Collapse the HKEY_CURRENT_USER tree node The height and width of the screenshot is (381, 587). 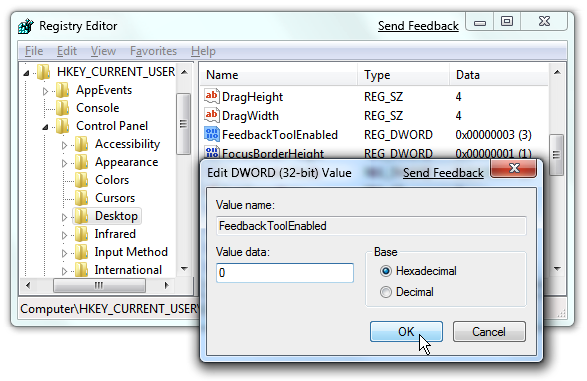coord(26,73)
